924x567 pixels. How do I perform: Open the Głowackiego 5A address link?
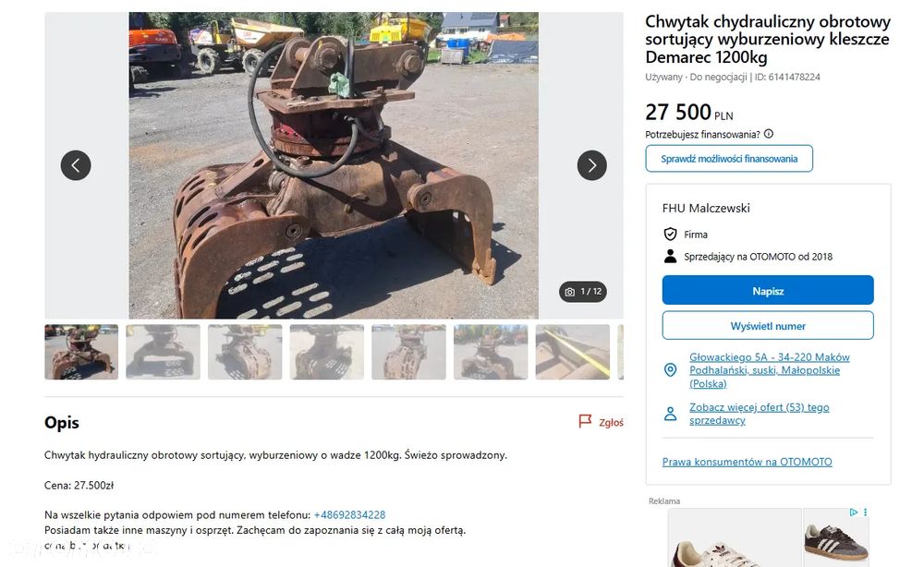point(769,370)
